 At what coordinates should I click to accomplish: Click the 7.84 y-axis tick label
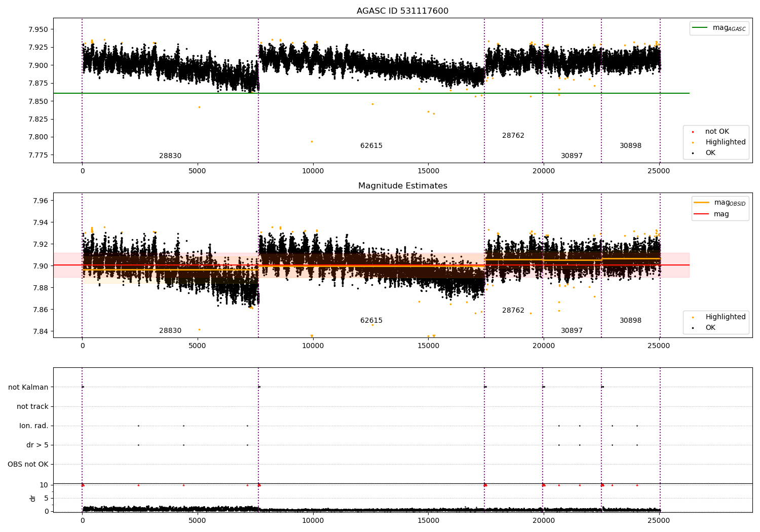[40, 331]
